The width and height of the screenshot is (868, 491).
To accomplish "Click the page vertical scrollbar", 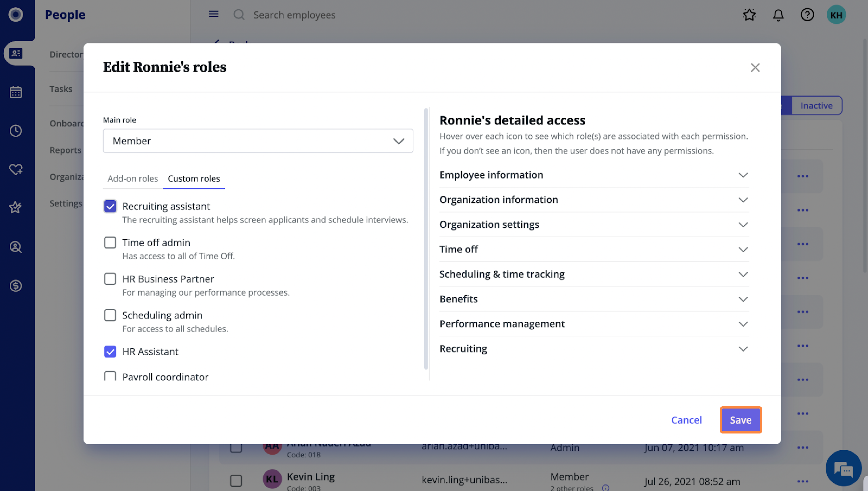I will point(865,155).
